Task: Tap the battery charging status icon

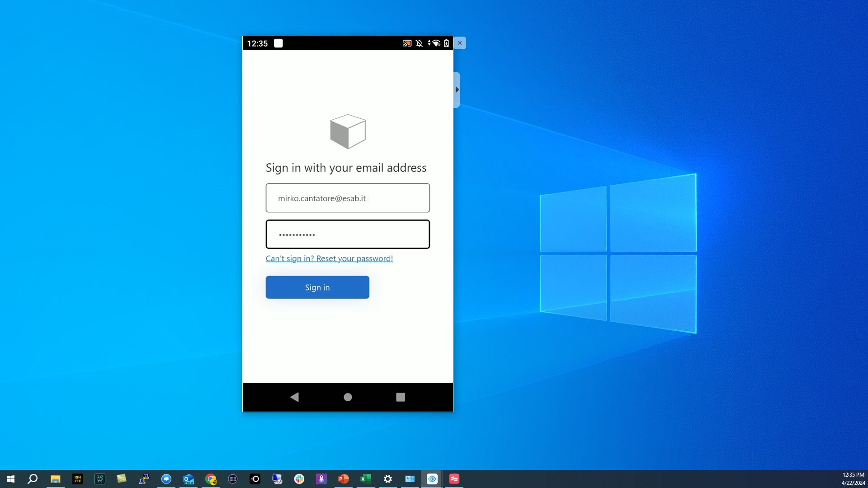Action: point(446,43)
